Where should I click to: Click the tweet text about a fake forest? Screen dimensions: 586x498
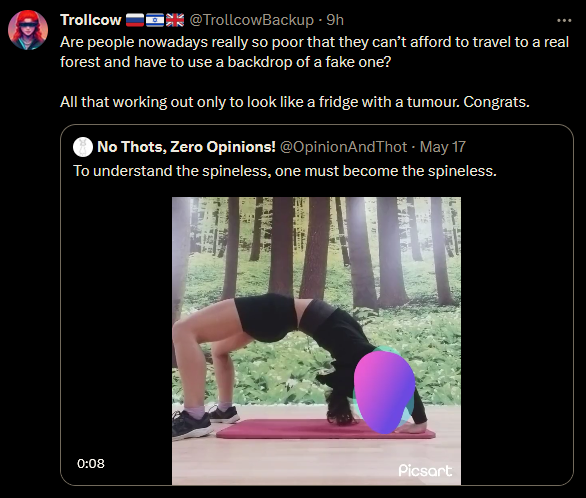(314, 52)
